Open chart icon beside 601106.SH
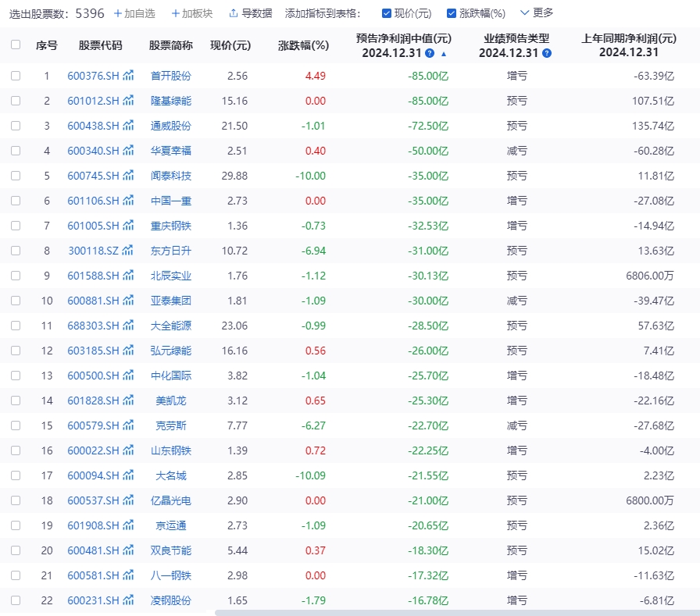 [x=128, y=201]
